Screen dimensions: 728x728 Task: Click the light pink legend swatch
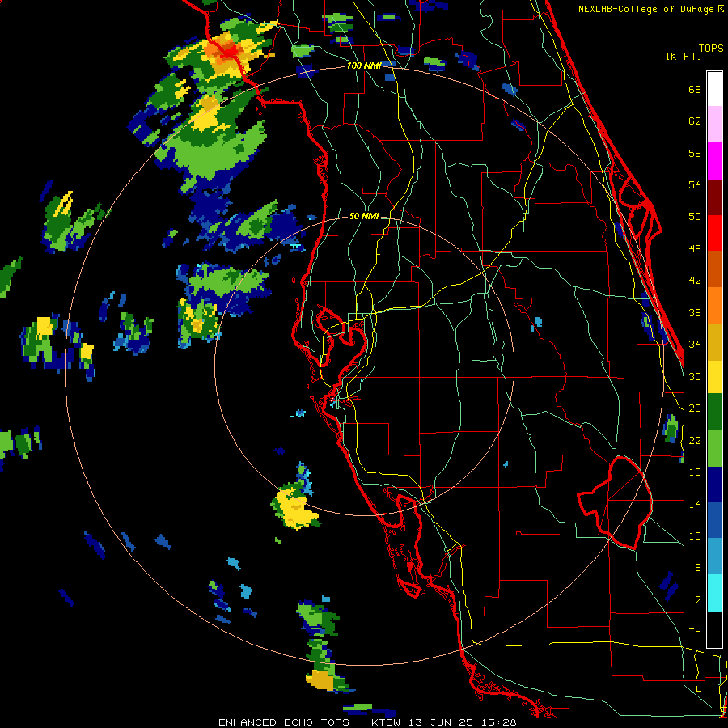[714, 125]
